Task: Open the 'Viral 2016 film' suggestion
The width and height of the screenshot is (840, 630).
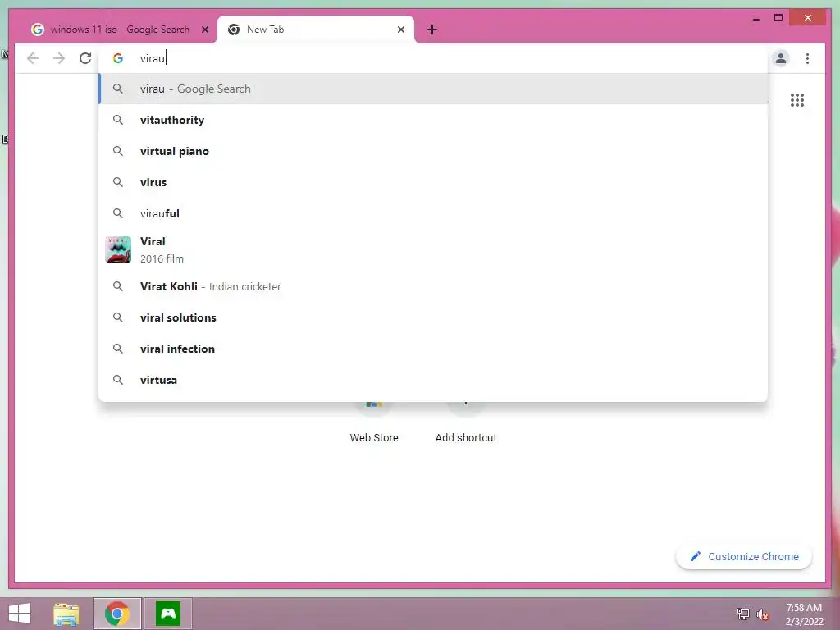Action: coord(433,249)
